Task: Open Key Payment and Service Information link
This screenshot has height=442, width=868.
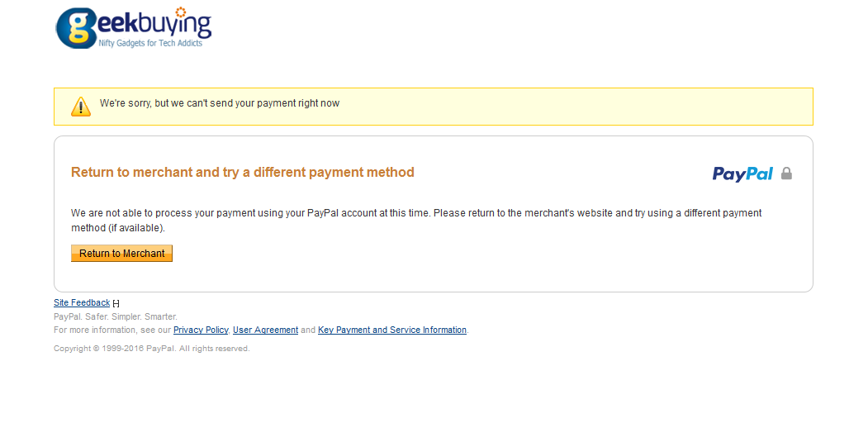Action: pyautogui.click(x=392, y=330)
